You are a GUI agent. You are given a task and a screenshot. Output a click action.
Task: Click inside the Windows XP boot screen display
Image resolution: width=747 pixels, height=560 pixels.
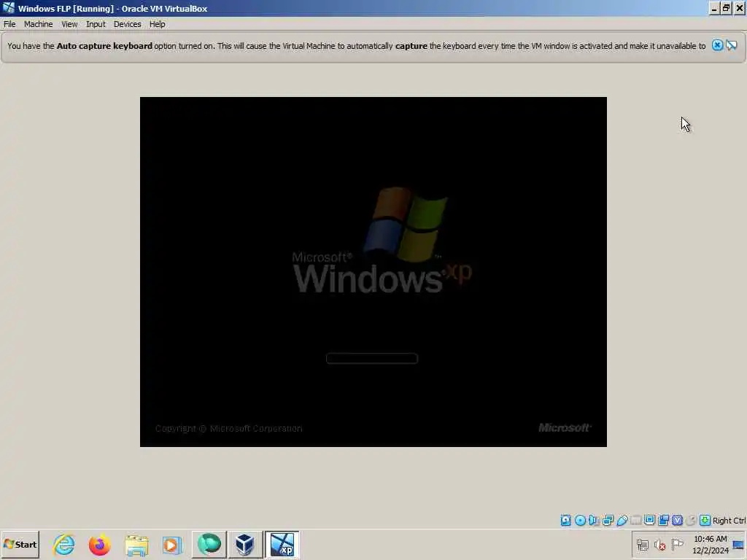tap(373, 271)
